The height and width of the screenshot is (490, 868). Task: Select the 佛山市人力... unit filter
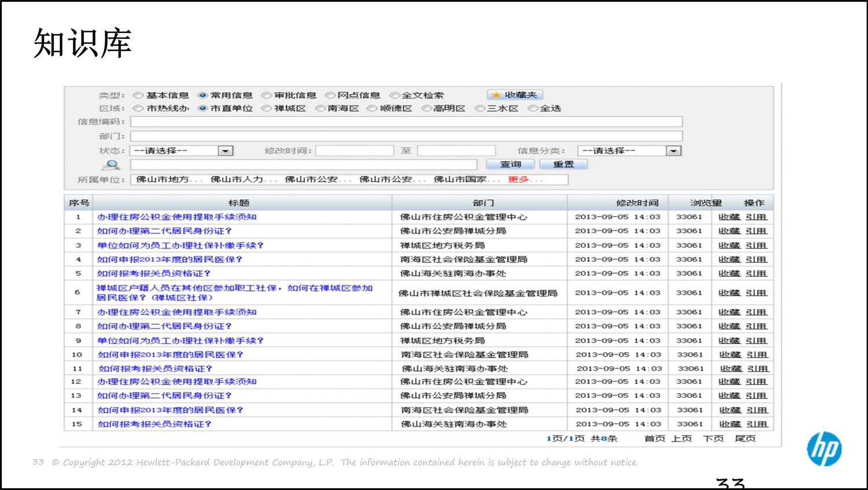pyautogui.click(x=237, y=180)
